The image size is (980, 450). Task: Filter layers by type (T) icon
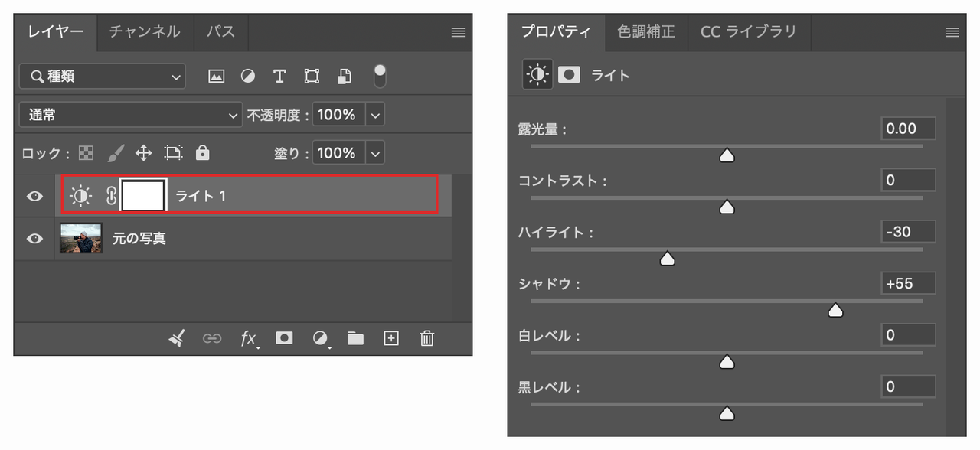pos(279,77)
